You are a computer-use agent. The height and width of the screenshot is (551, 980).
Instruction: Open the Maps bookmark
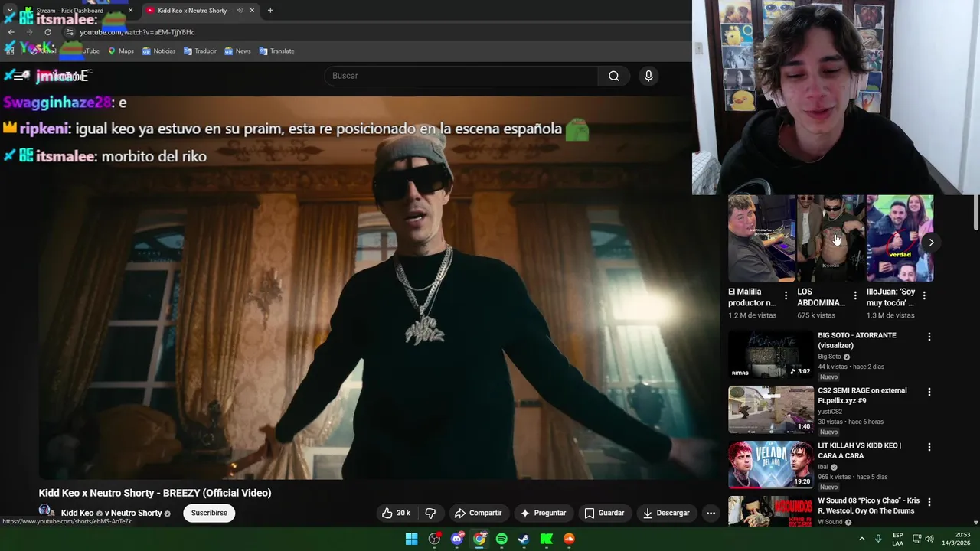pyautogui.click(x=120, y=51)
